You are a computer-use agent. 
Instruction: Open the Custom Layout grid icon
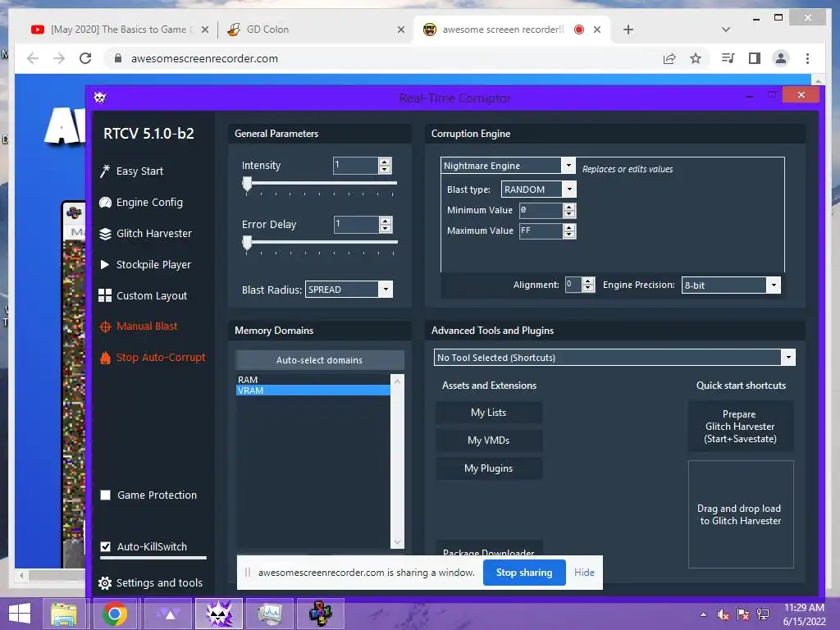[105, 295]
